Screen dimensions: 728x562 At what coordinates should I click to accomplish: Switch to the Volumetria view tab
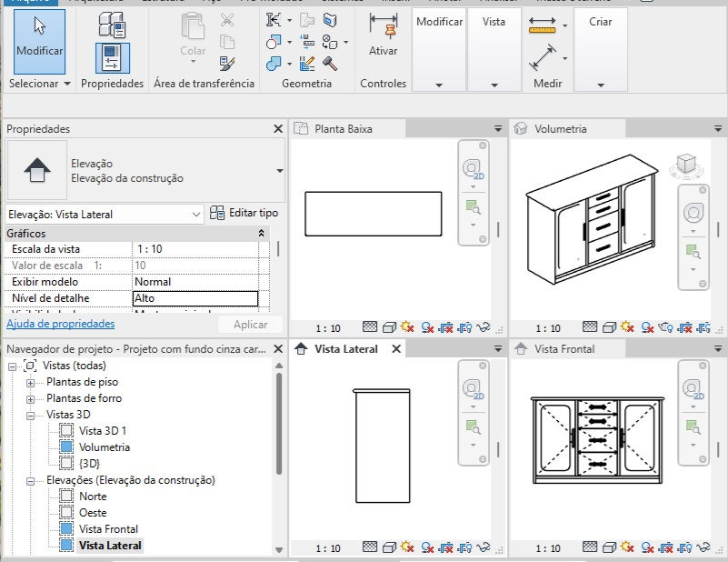click(568, 128)
